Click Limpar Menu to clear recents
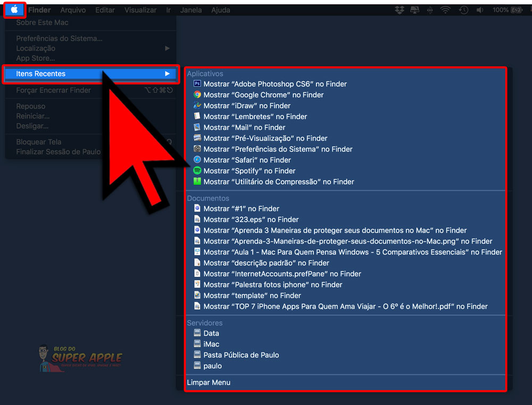The image size is (532, 405). point(209,382)
